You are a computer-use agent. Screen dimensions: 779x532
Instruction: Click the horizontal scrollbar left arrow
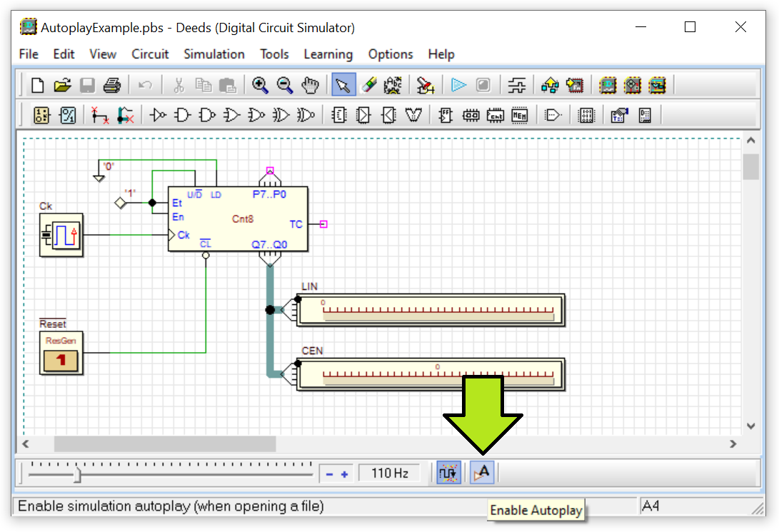point(26,443)
